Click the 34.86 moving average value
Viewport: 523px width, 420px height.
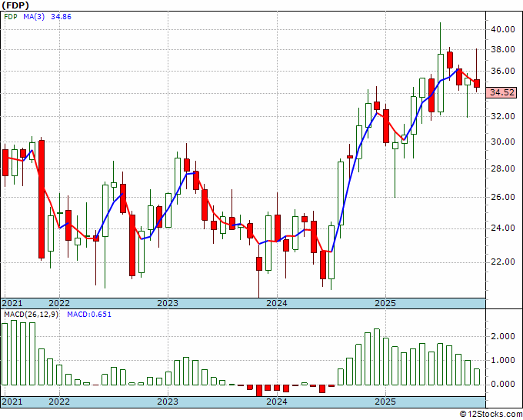tap(61, 17)
